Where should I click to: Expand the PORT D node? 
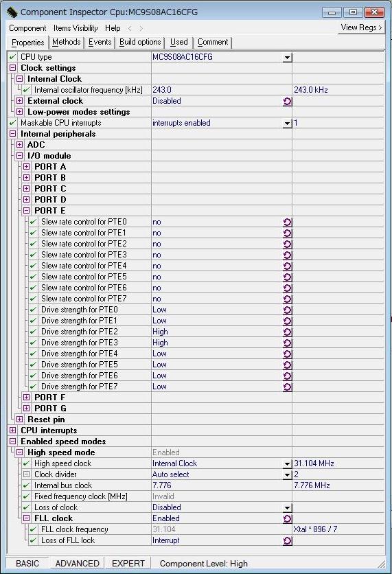(26, 200)
